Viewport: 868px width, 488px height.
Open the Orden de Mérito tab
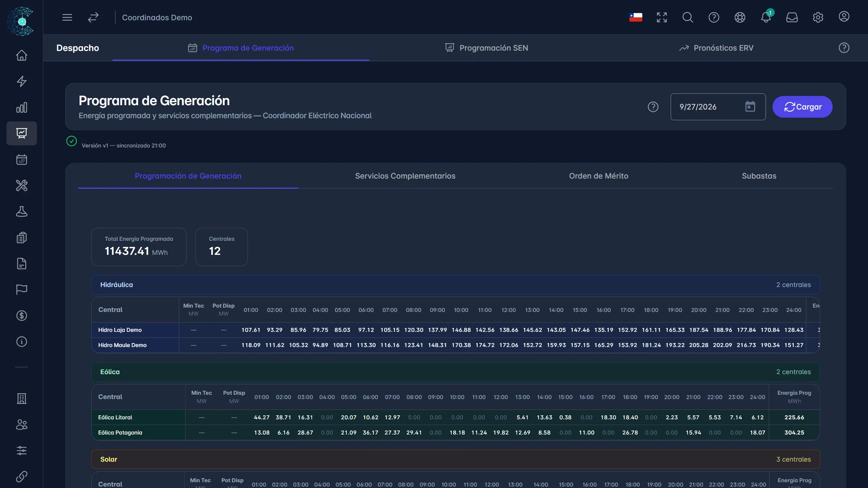599,176
